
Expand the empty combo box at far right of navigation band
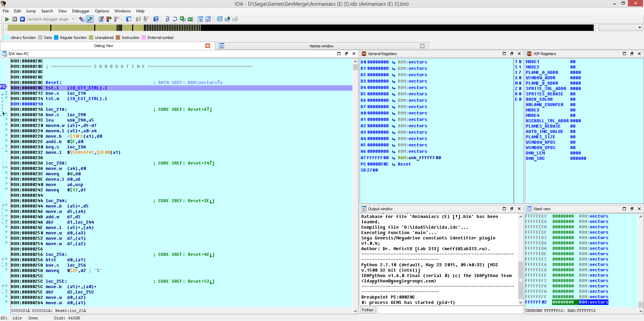coord(639,28)
